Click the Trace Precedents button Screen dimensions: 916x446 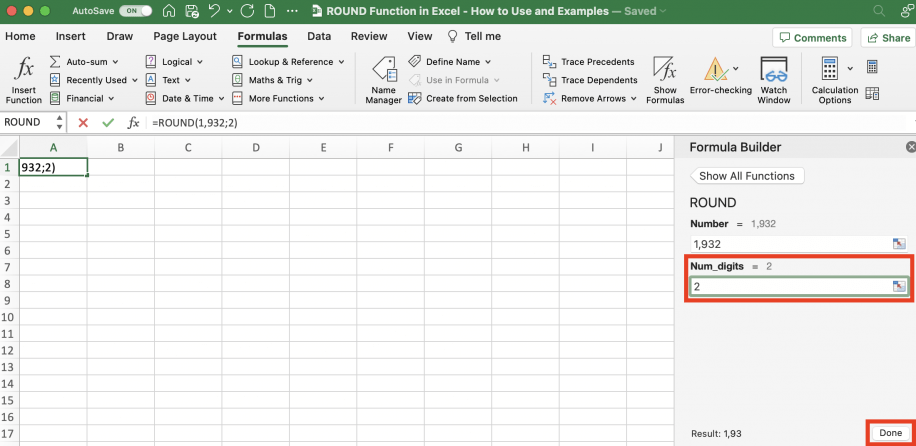588,61
